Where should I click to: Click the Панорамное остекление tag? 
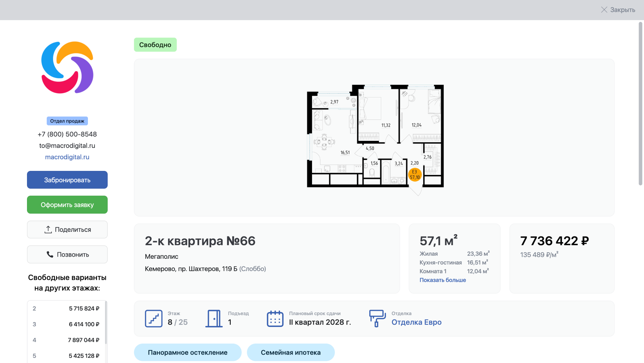click(x=187, y=352)
